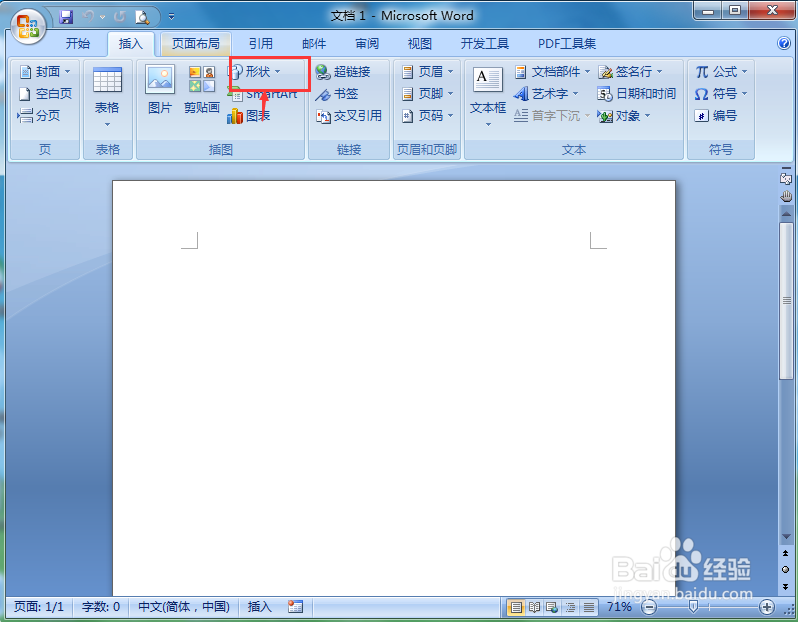Open the 视图 tab

[x=420, y=44]
